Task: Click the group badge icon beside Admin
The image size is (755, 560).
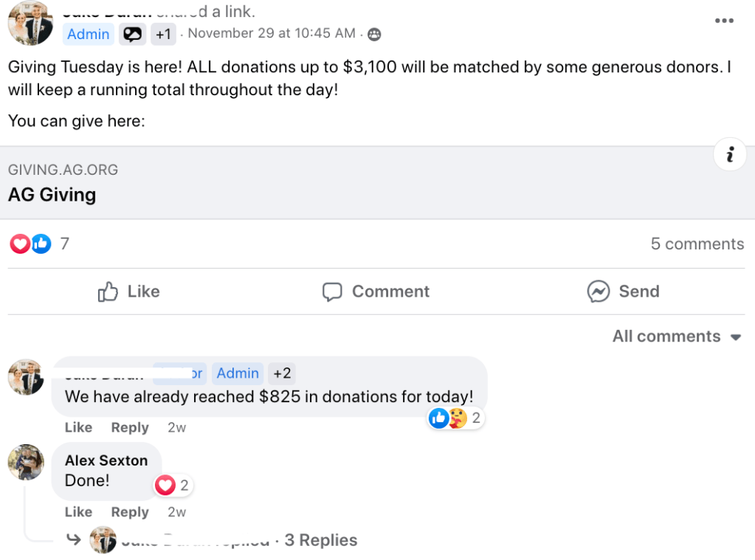Action: 133,34
